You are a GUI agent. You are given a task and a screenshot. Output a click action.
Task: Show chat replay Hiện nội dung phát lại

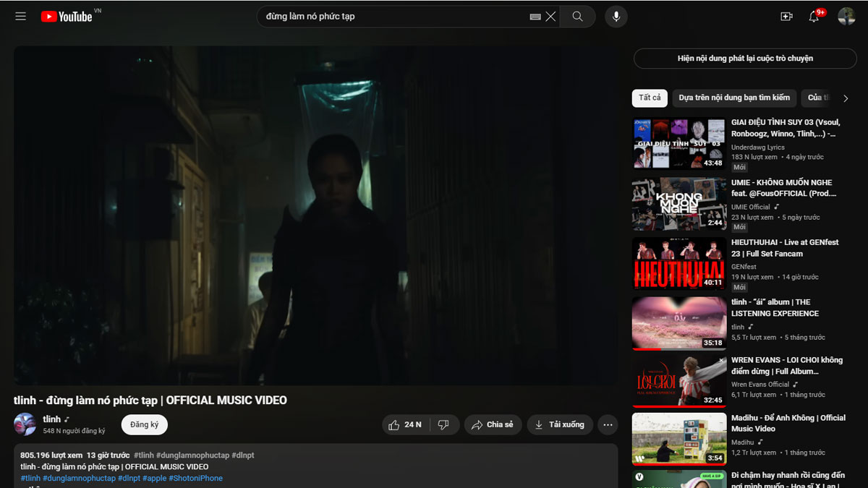tap(745, 59)
